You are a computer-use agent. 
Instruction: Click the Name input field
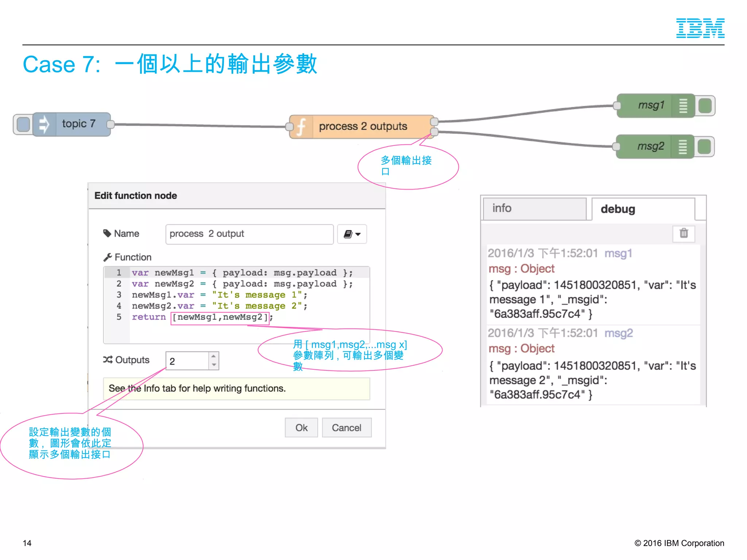tap(249, 234)
